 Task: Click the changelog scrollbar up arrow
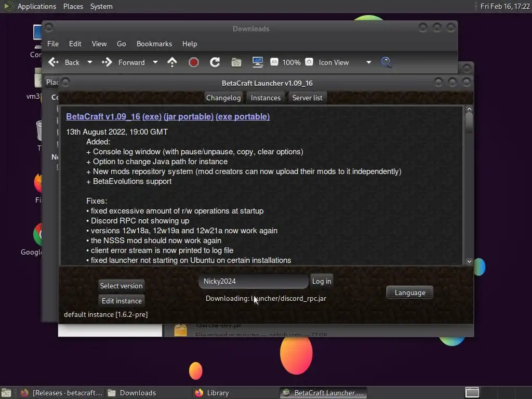(469, 109)
